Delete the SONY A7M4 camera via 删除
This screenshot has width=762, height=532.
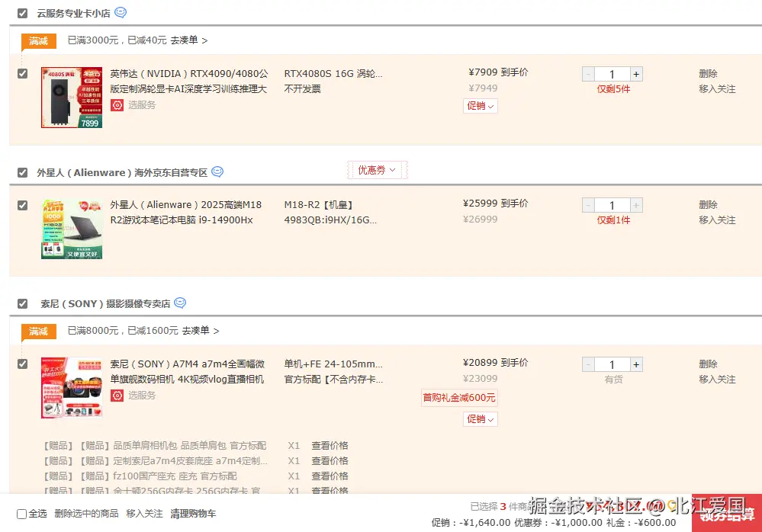click(x=708, y=364)
